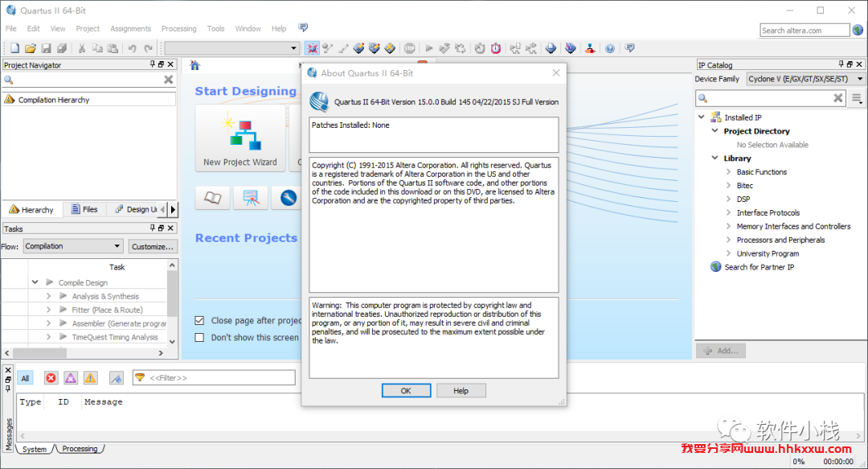Click the Add... button in IP Catalog
The image size is (868, 469).
(721, 351)
